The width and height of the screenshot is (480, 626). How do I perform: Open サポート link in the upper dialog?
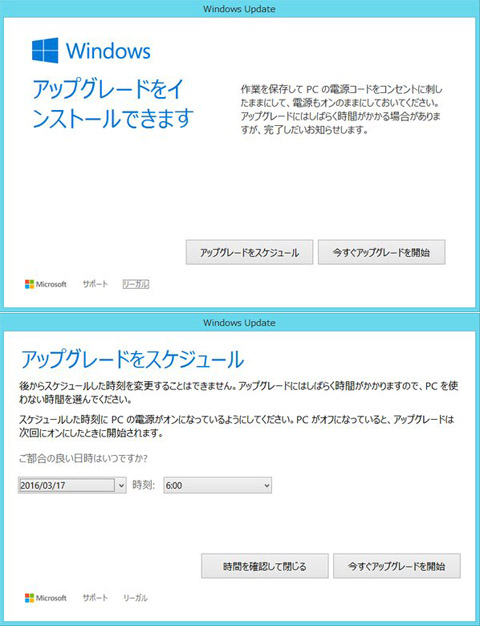[x=95, y=284]
